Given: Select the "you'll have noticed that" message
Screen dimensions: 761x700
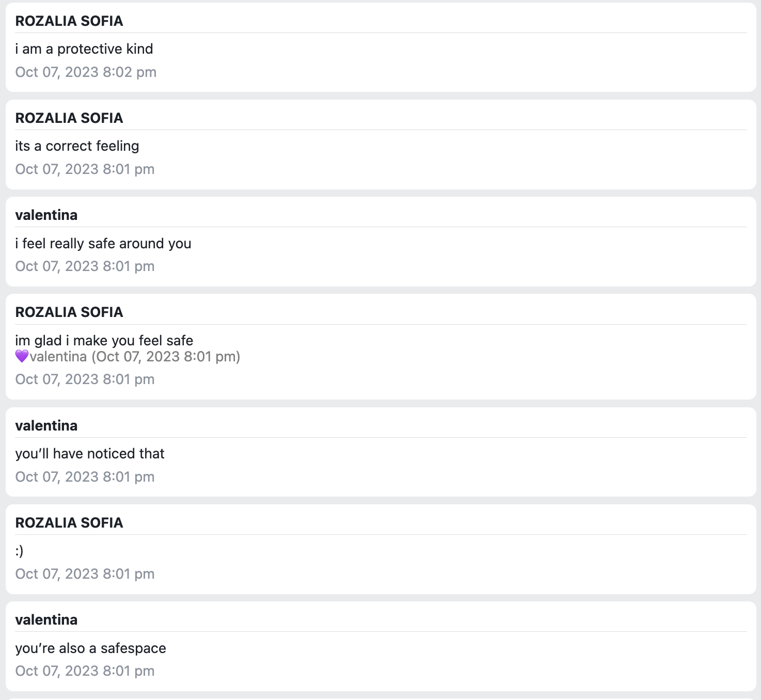Looking at the screenshot, I should (x=90, y=454).
